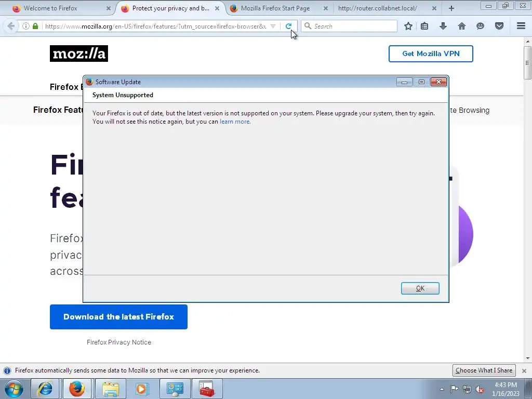Close the Protect your privacy tab

217,8
